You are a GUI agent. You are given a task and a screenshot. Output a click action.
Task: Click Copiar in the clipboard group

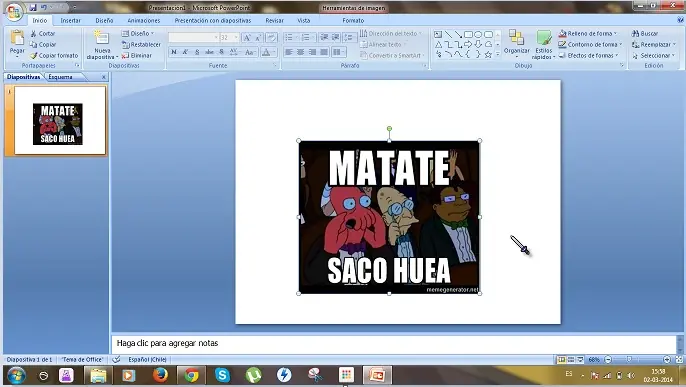pyautogui.click(x=43, y=45)
